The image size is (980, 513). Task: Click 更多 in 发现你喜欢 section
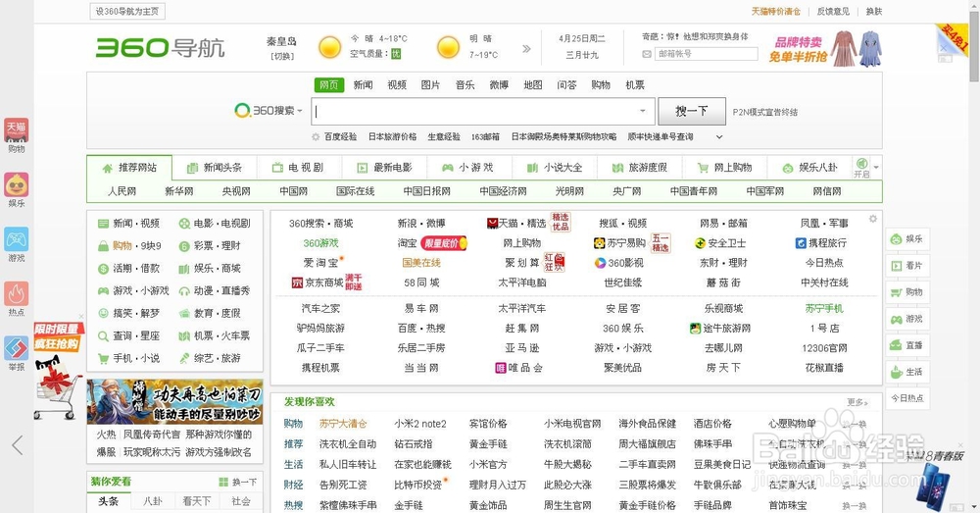(x=857, y=402)
